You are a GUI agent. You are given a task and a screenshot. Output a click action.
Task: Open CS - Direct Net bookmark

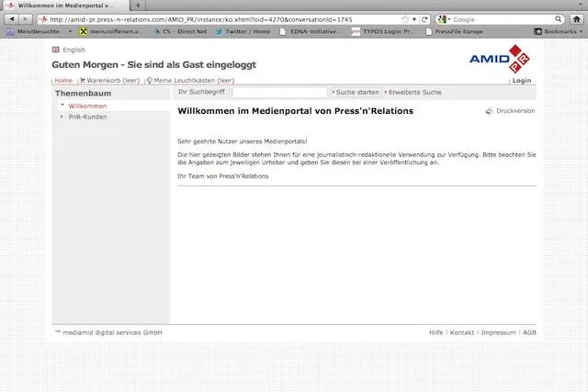tap(180, 31)
